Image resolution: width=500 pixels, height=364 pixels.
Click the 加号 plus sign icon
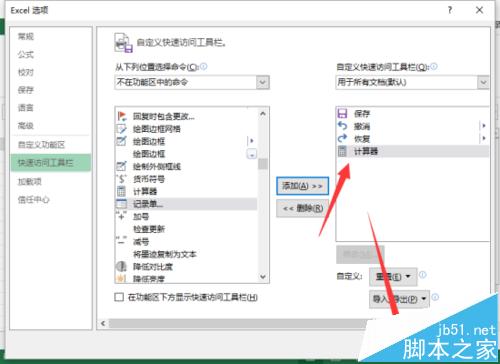pyautogui.click(x=121, y=216)
